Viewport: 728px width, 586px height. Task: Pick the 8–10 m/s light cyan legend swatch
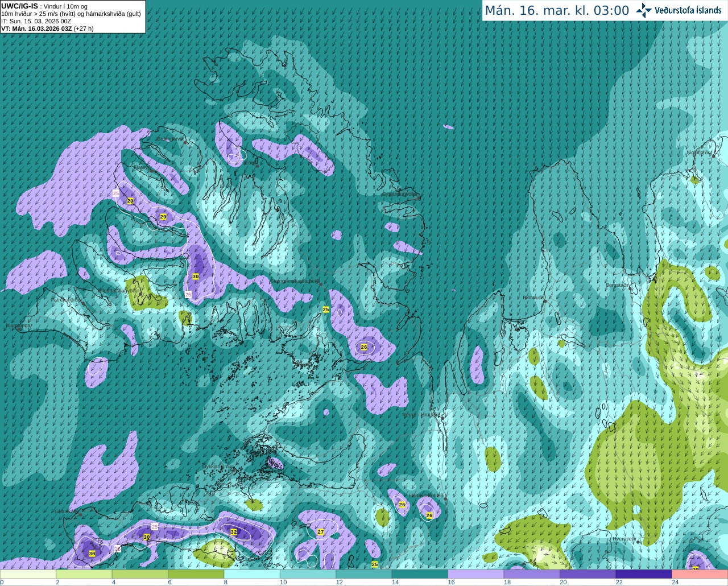tap(253, 574)
